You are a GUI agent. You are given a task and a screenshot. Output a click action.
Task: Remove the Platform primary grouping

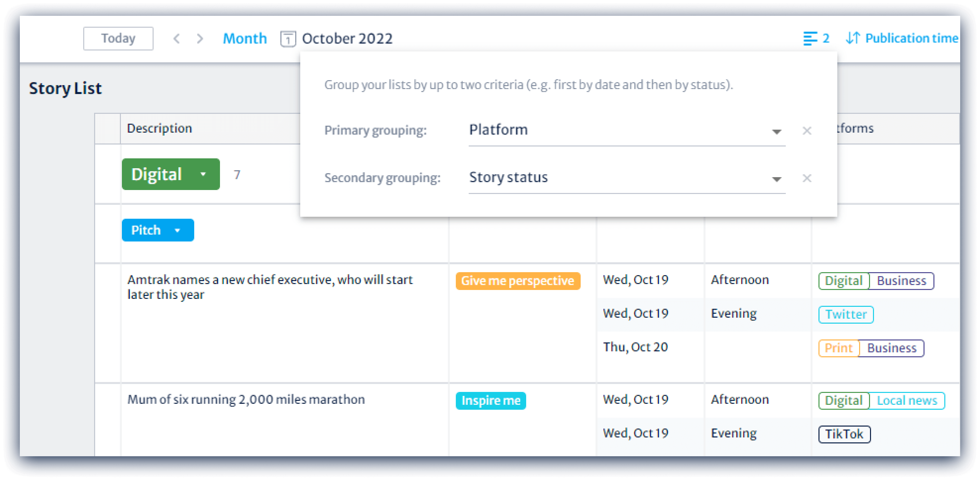click(x=807, y=130)
